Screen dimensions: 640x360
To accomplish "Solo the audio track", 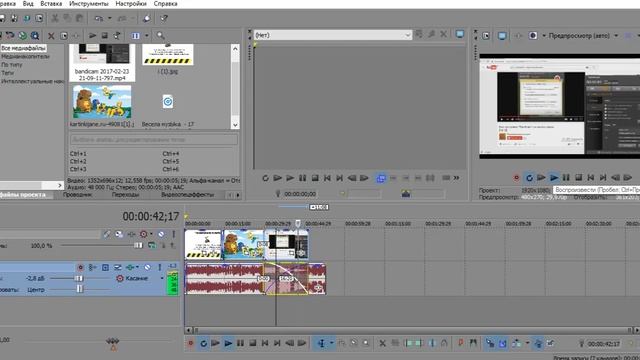I will [160, 267].
